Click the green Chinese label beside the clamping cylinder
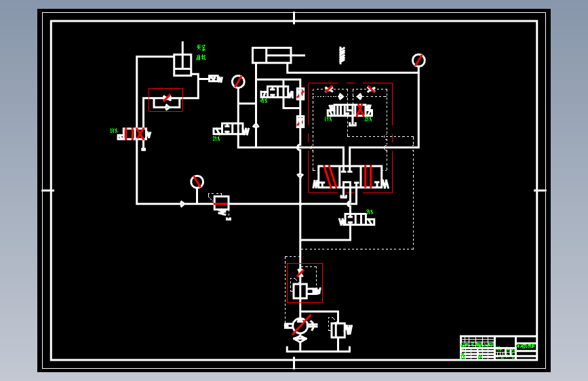Image resolution: width=588 pixels, height=381 pixels. (x=201, y=52)
